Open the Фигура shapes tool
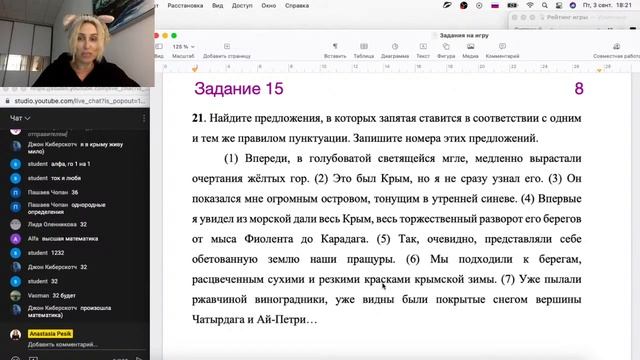This screenshot has width=640, height=360. (x=446, y=50)
